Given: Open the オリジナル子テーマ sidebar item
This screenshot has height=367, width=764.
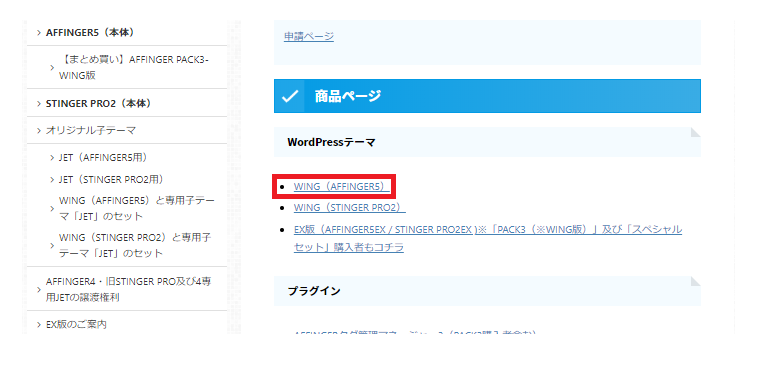Looking at the screenshot, I should click(x=91, y=131).
